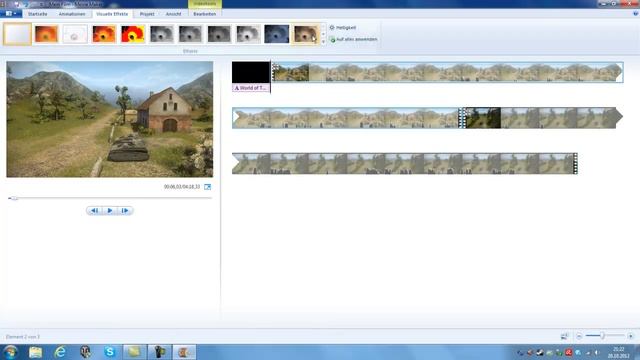Open Skype from the taskbar
The image size is (640, 360).
point(110,352)
